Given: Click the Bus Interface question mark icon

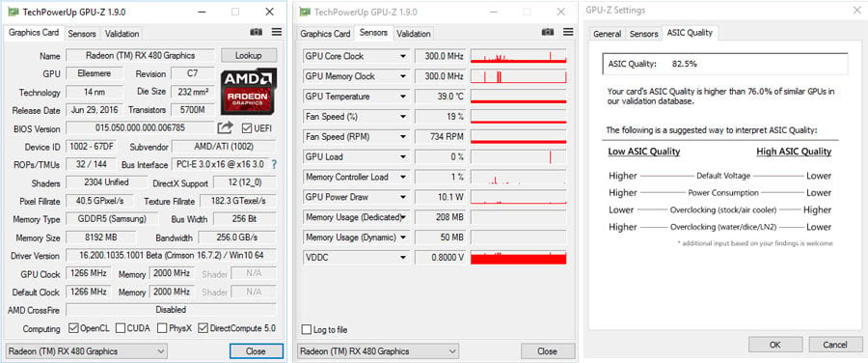Looking at the screenshot, I should coord(274,164).
